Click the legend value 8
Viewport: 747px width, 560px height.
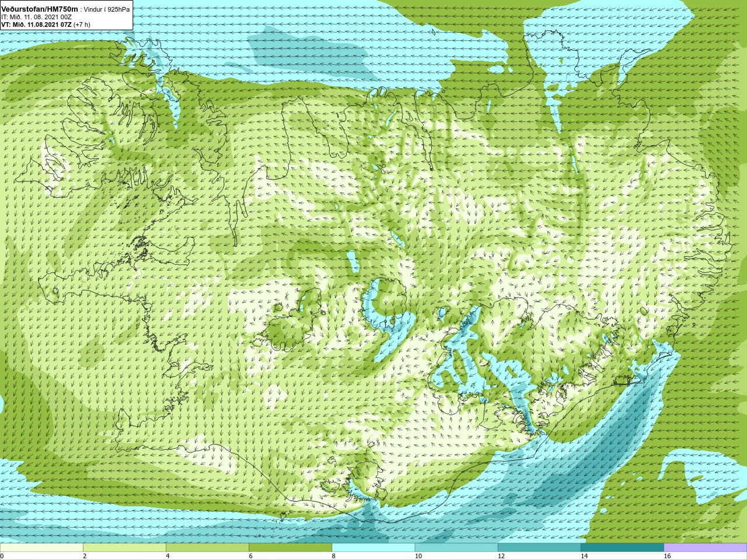tap(333, 556)
